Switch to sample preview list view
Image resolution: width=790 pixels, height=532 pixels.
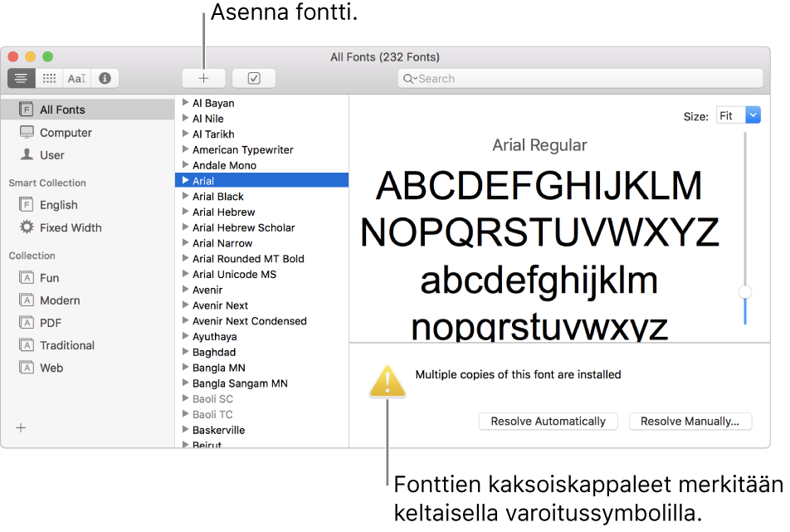22,79
